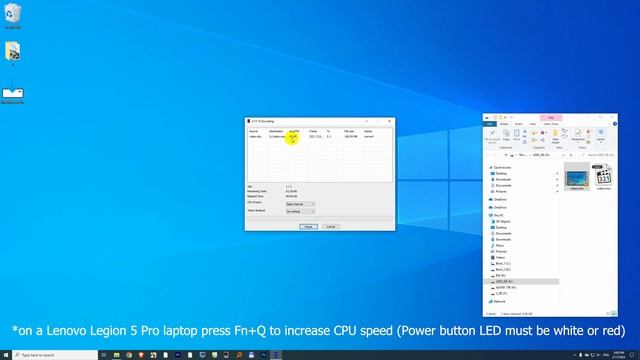
Task: Select Network in navigation pane
Action: (500, 302)
